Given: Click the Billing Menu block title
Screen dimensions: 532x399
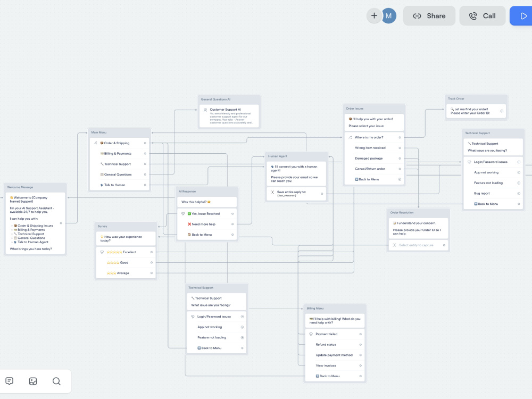Looking at the screenshot, I should point(315,309).
